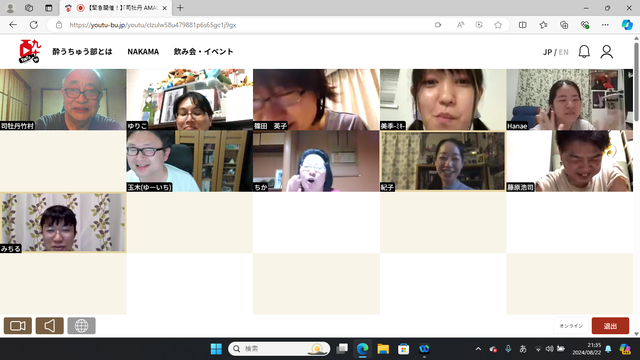Click the globe language icon
Screen dimensions: 640x360
point(81,326)
